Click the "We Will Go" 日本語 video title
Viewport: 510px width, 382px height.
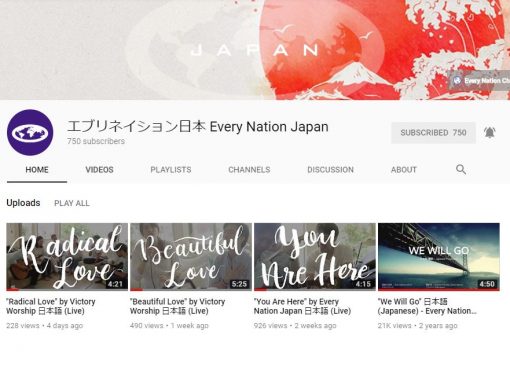pyautogui.click(x=427, y=306)
